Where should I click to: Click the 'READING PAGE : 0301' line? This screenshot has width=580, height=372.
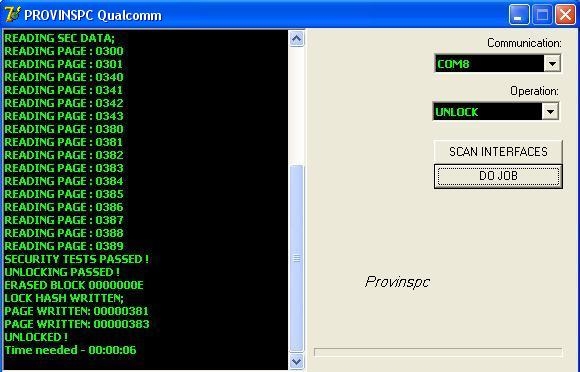[63, 64]
